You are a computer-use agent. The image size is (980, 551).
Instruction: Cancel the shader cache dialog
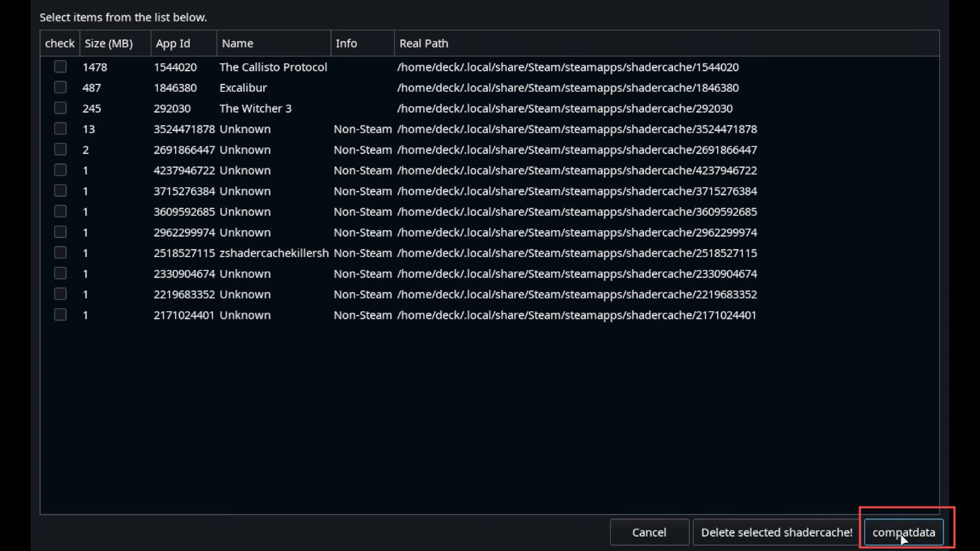tap(649, 532)
